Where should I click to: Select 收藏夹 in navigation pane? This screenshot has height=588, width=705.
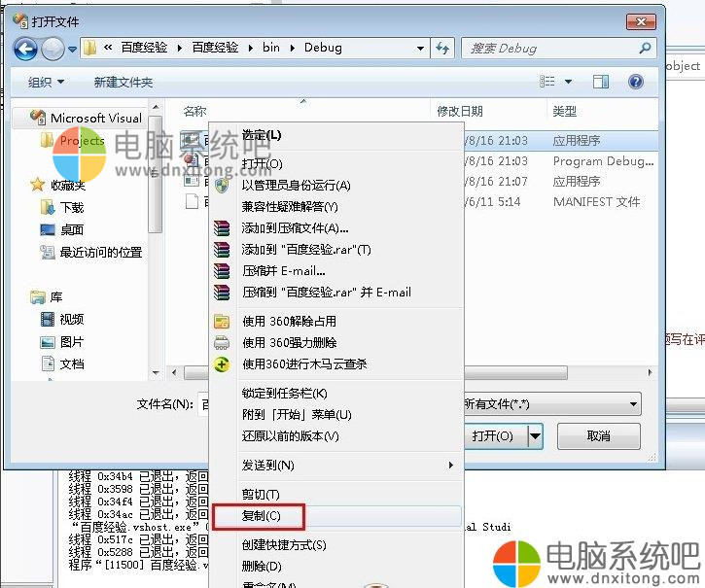[x=58, y=185]
